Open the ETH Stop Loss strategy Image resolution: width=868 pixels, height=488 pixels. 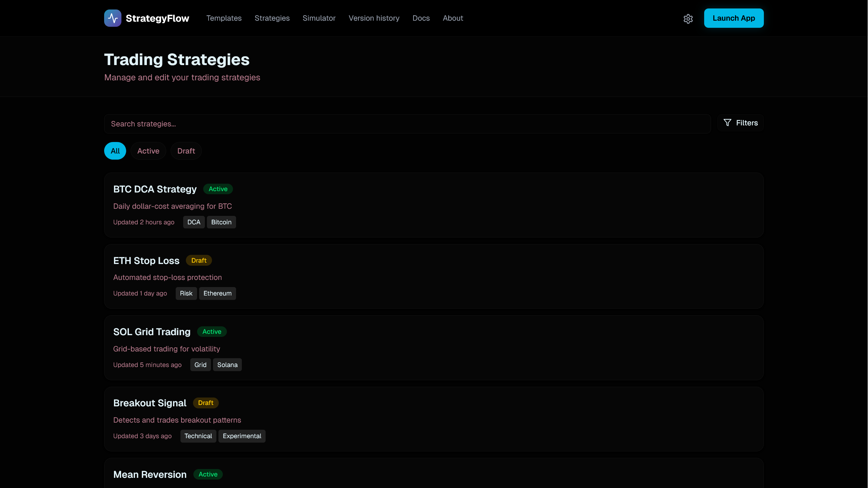[x=146, y=261]
